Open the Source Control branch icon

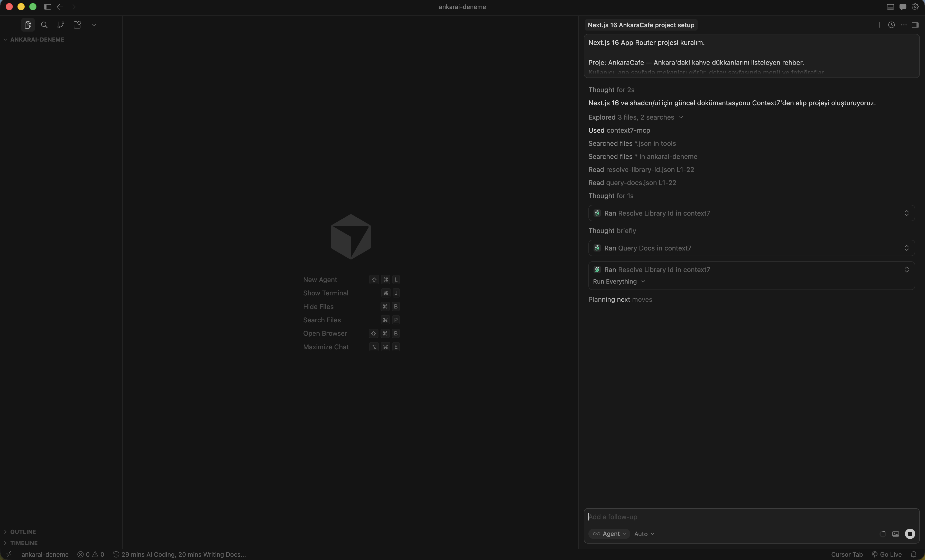coord(60,25)
